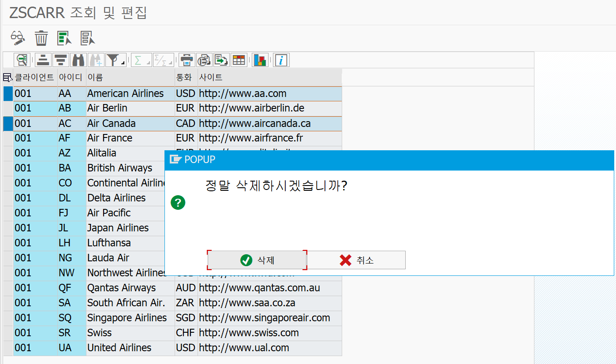Toggle row selector for Air France
The width and height of the screenshot is (616, 364).
(x=8, y=138)
